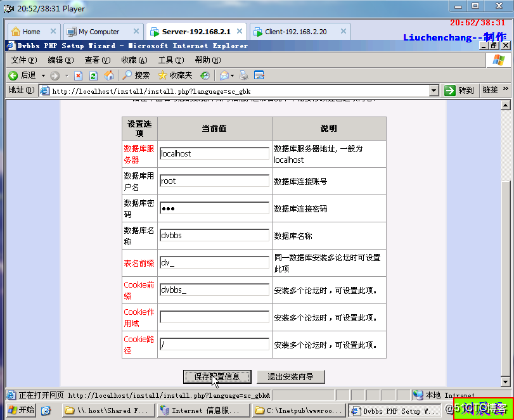Open the Internet 信息服... taskbar item
Viewport: 514px width, 420px height.
(203, 410)
